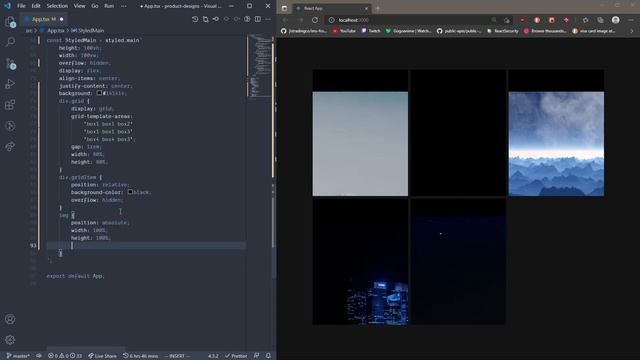The image size is (640, 360).
Task: Click the git sync icon in status bar
Action: (x=39, y=356)
